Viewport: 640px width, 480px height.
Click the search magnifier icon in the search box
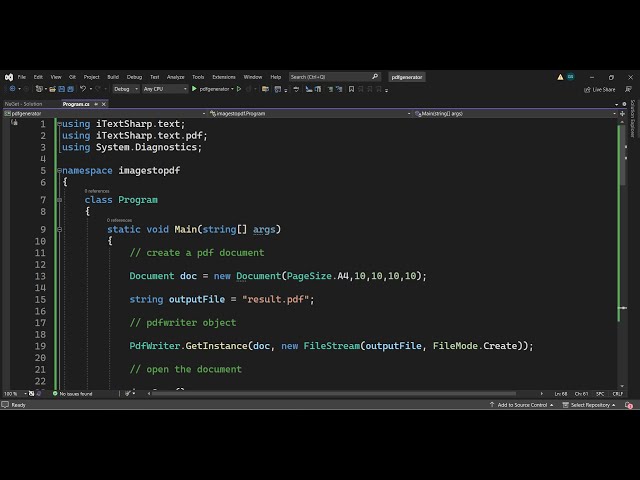click(375, 77)
